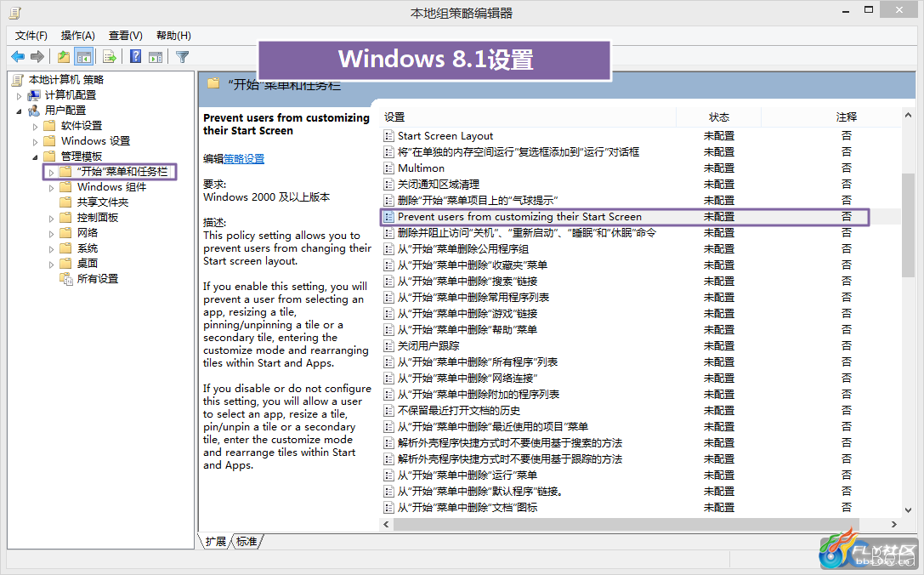924x575 pixels.
Task: Open the 文件(F) menu
Action: click(31, 36)
